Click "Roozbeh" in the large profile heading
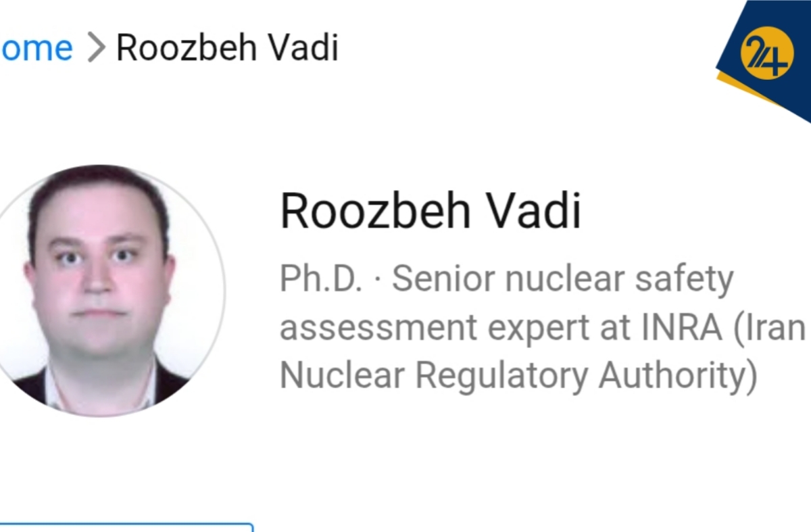The height and width of the screenshot is (532, 811). (x=375, y=211)
